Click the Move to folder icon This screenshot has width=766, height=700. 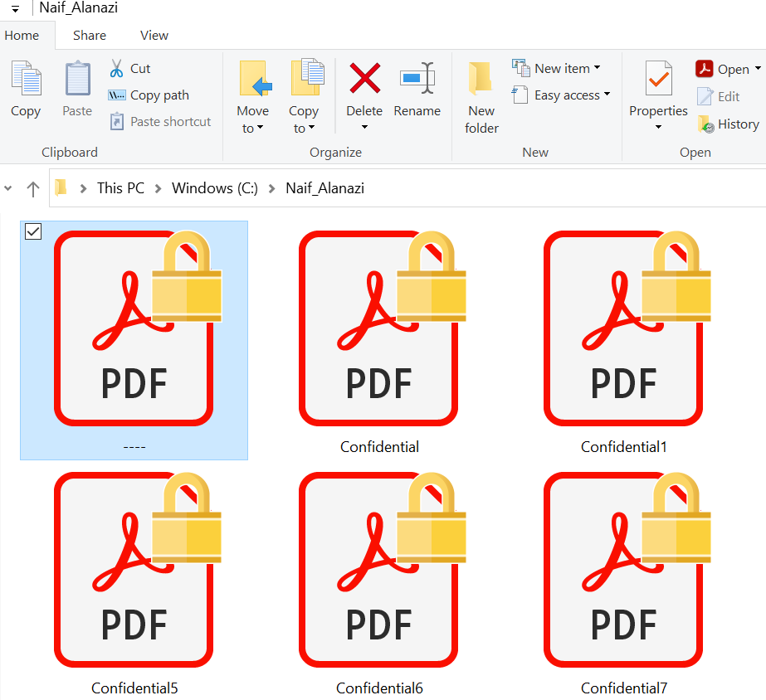256,78
